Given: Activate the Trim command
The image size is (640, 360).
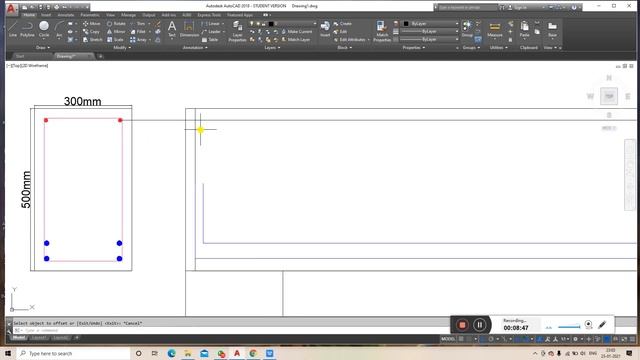Looking at the screenshot, I should (x=138, y=24).
